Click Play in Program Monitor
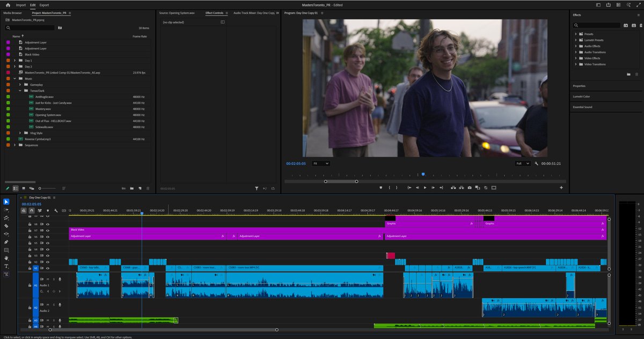 (425, 188)
